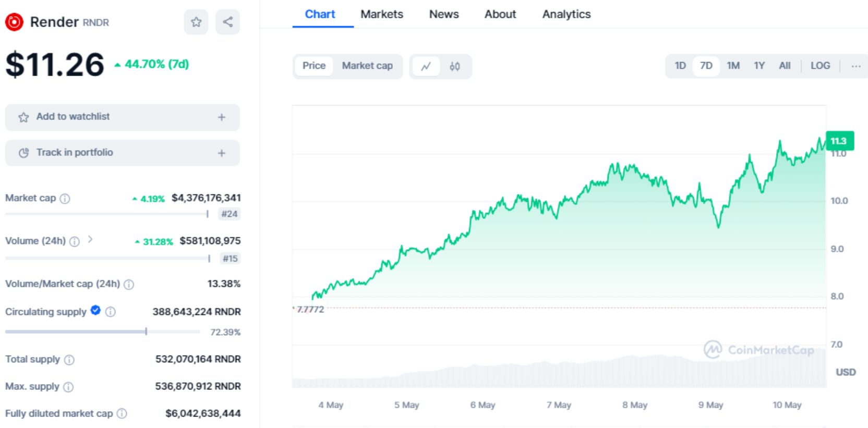Expand Volume (24h) chevron arrow

90,239
